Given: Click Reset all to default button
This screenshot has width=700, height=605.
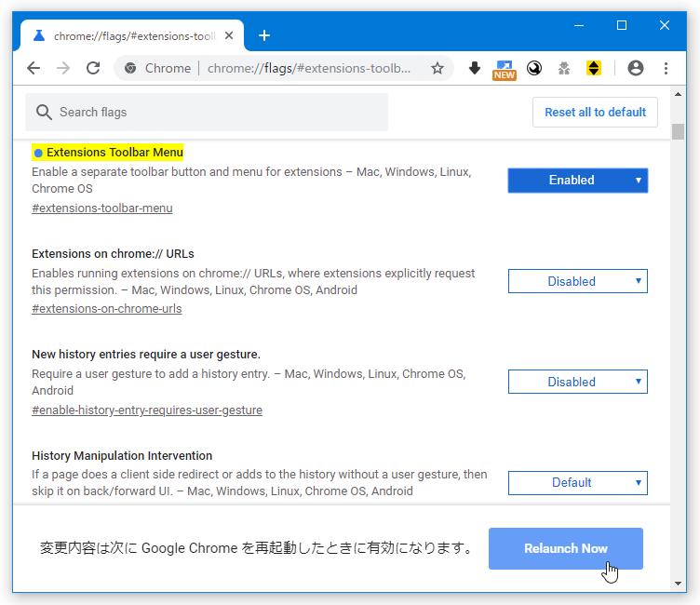Looking at the screenshot, I should click(595, 112).
